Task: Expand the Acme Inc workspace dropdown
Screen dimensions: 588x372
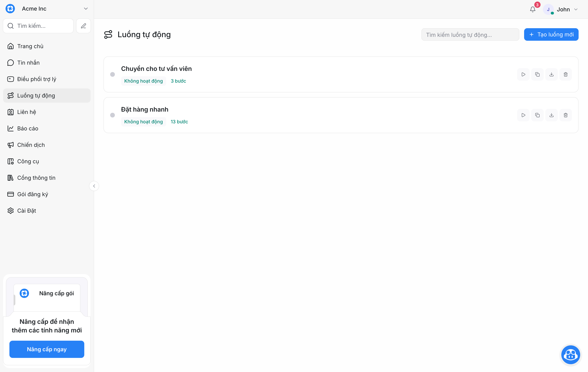Action: click(86, 9)
